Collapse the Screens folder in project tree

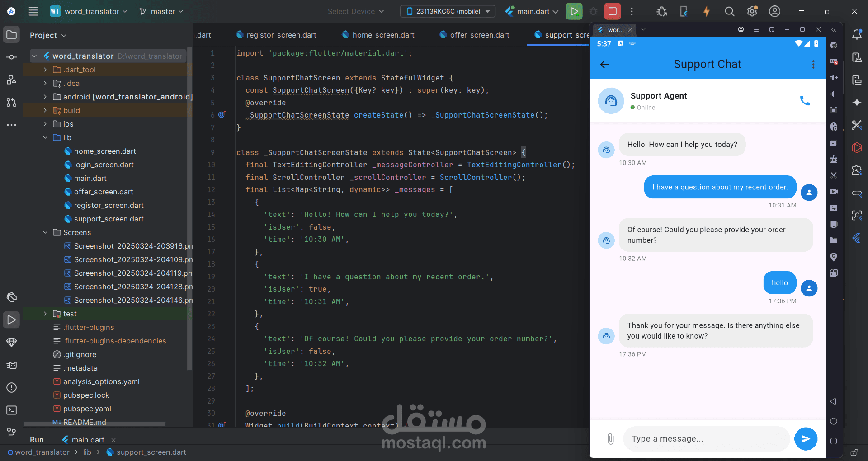click(45, 232)
